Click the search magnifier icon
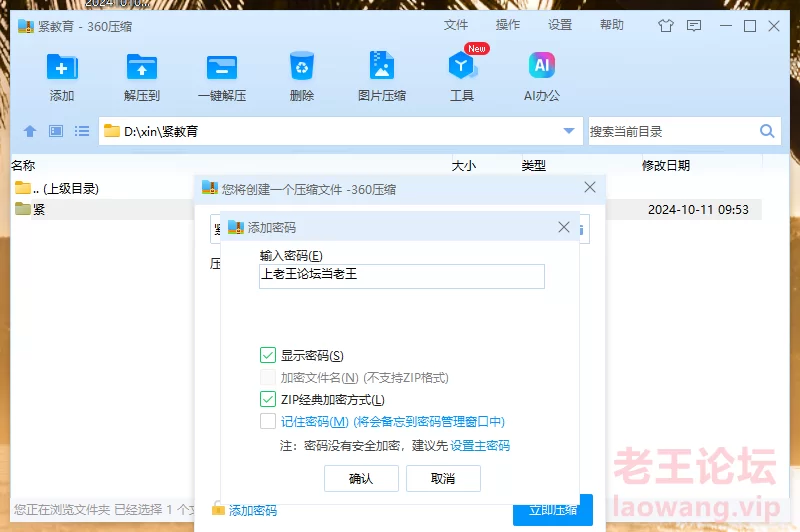 coord(767,131)
